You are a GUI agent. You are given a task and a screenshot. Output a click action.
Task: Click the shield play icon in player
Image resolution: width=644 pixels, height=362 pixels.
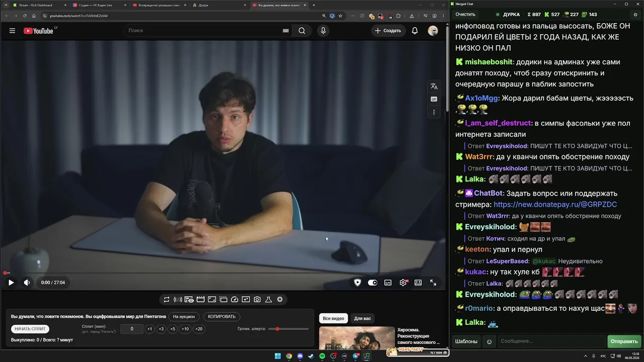357,283
